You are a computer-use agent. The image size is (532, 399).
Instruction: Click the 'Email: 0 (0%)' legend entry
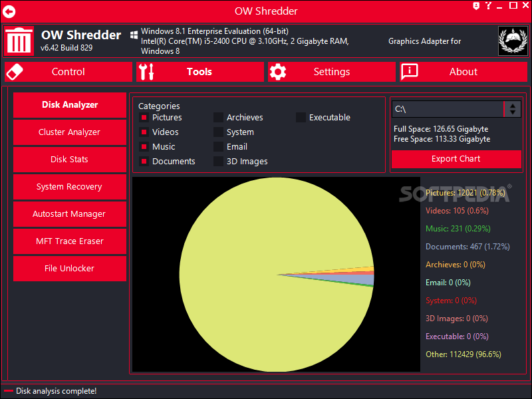[448, 283]
